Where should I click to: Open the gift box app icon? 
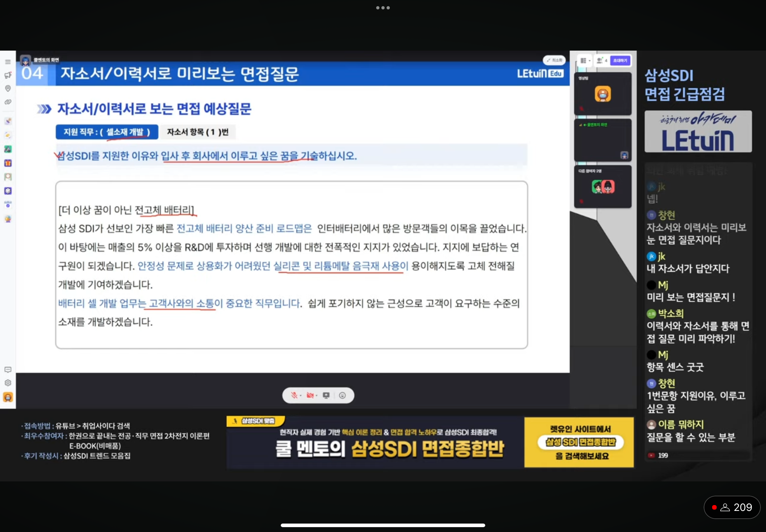coord(8,163)
